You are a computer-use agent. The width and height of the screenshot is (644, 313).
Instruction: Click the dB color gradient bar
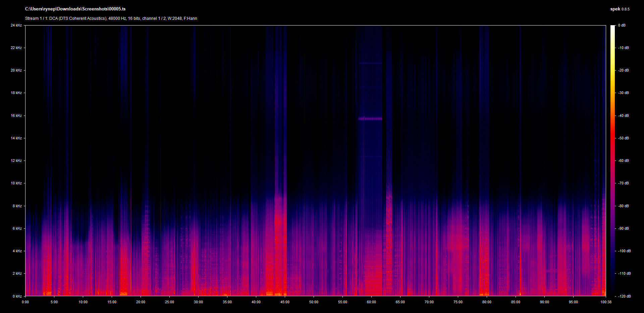click(613, 161)
